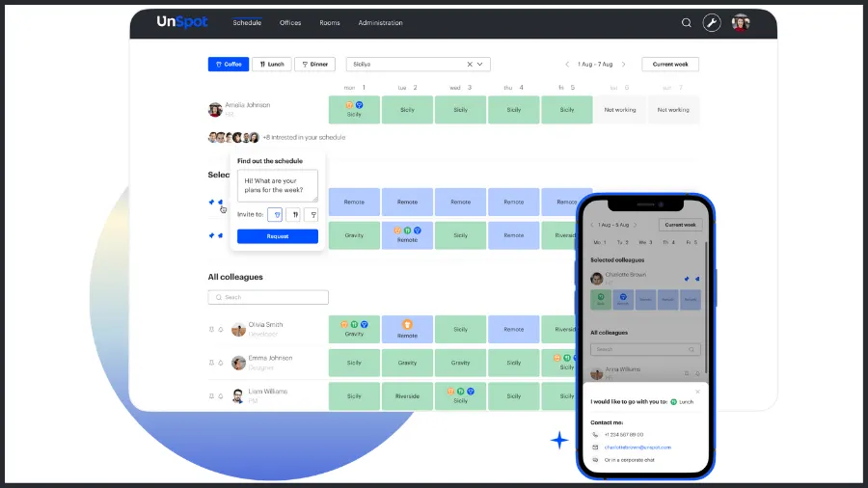Click the corporate chat icon on phone

(x=595, y=460)
